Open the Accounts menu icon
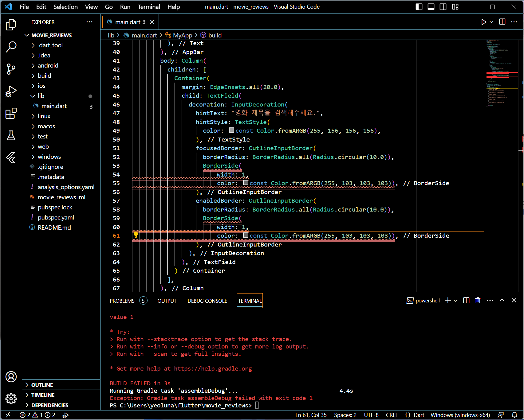This screenshot has height=420, width=524. click(11, 377)
